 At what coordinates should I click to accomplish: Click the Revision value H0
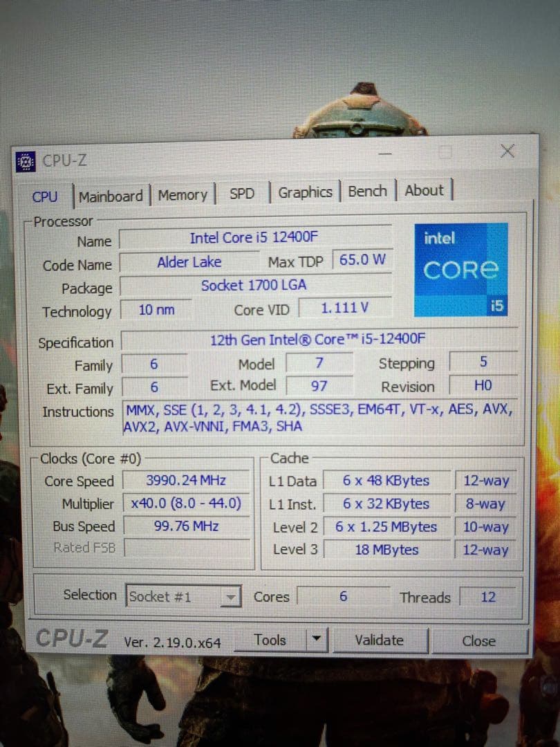pos(483,385)
